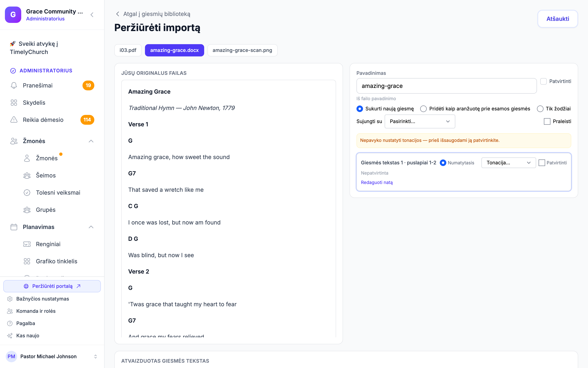Check Patvirtinti for Giesmės tekstas 1
Screen dimensions: 588x368
[x=542, y=163]
